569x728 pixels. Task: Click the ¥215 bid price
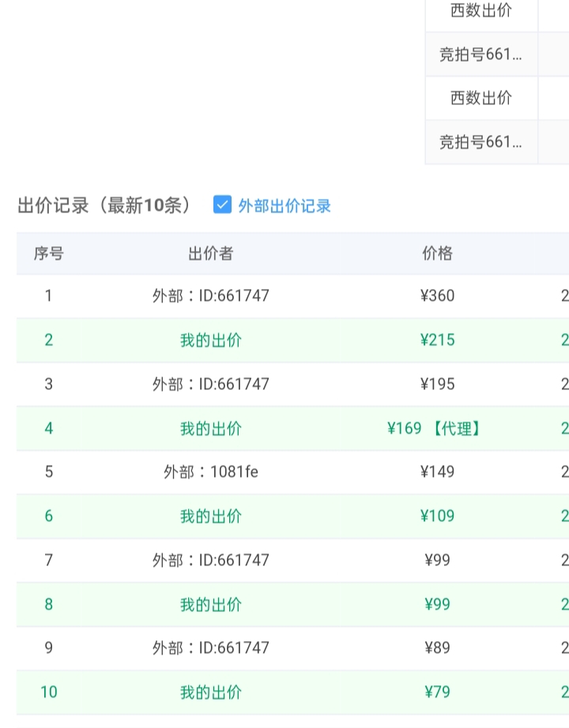(x=437, y=340)
